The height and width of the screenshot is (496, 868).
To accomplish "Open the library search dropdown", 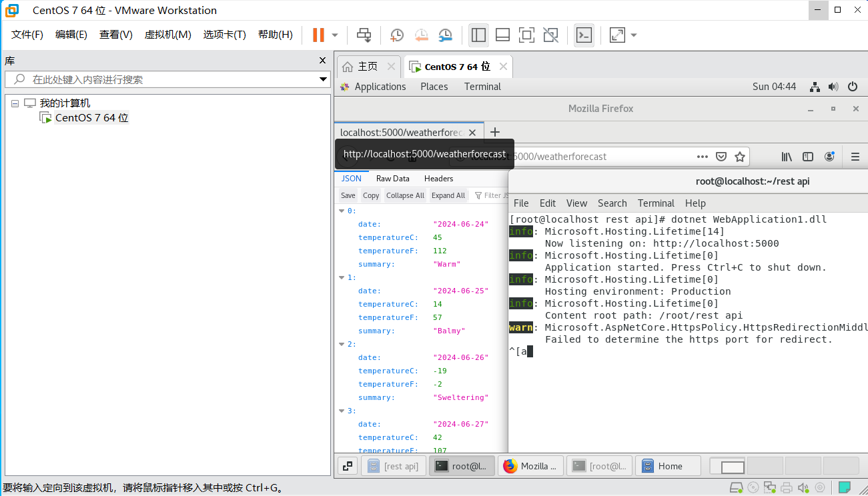I will point(321,79).
